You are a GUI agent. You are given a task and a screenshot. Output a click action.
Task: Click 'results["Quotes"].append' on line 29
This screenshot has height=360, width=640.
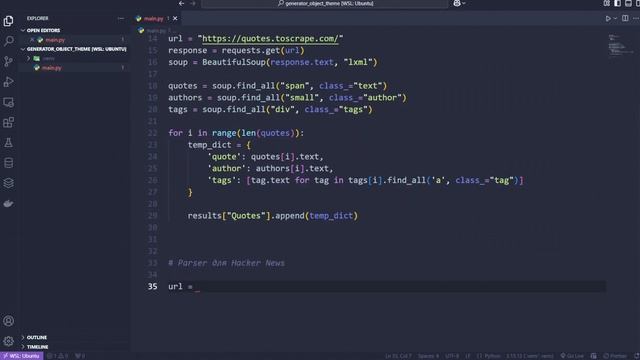(x=246, y=216)
